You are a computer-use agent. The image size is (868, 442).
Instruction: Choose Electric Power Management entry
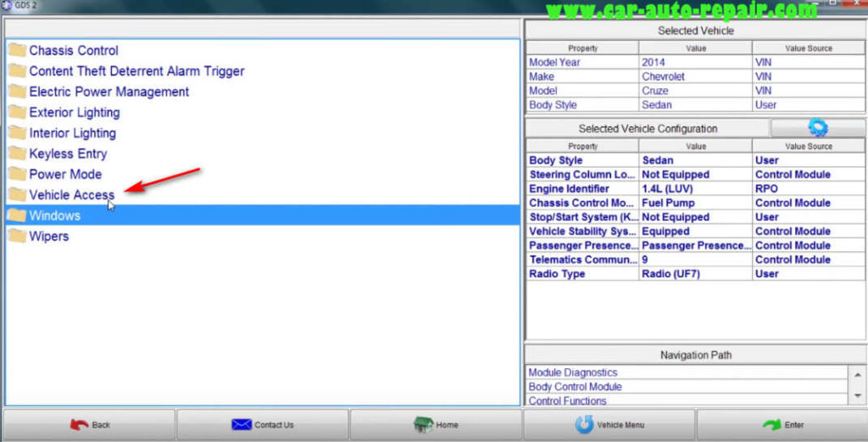click(x=109, y=92)
